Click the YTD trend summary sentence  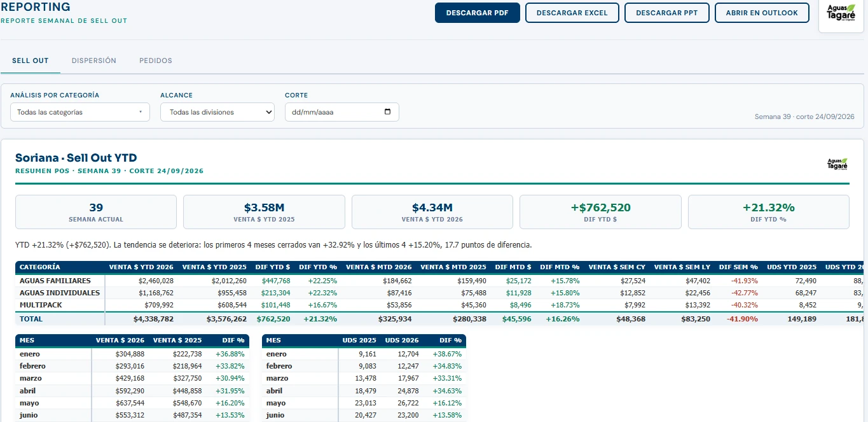pyautogui.click(x=273, y=245)
